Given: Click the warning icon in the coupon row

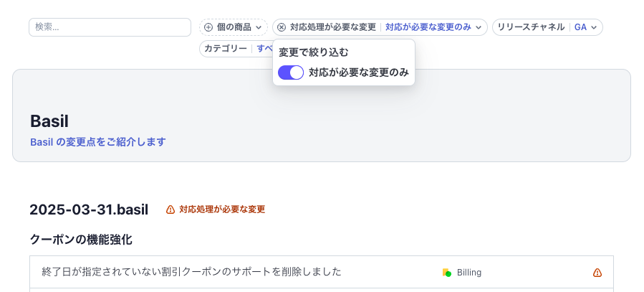Looking at the screenshot, I should click(597, 273).
